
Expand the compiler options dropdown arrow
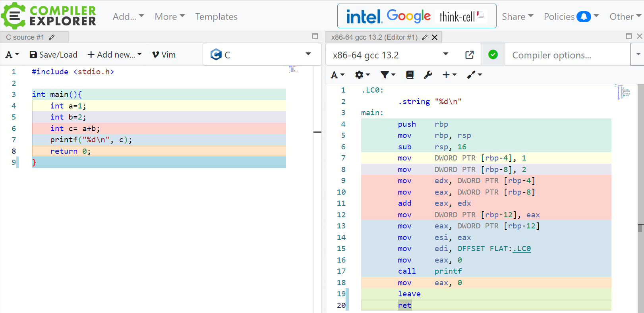[x=638, y=54]
